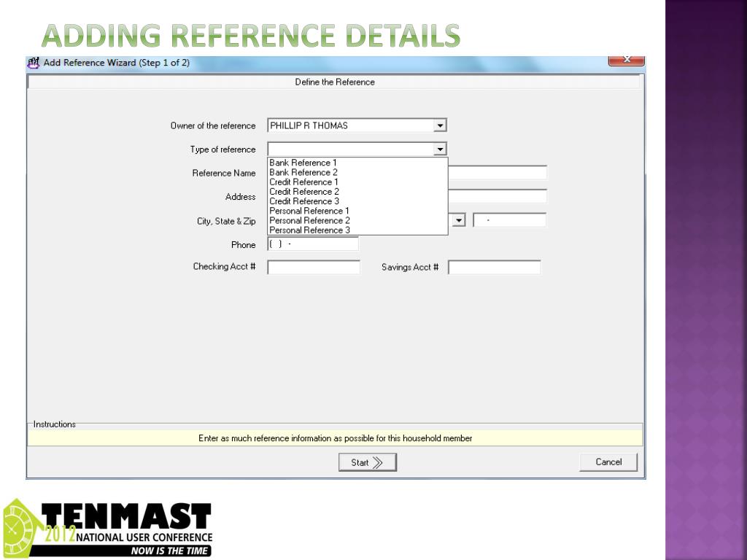Close the Add Reference Wizard window
The height and width of the screenshot is (560, 747).
pos(627,61)
